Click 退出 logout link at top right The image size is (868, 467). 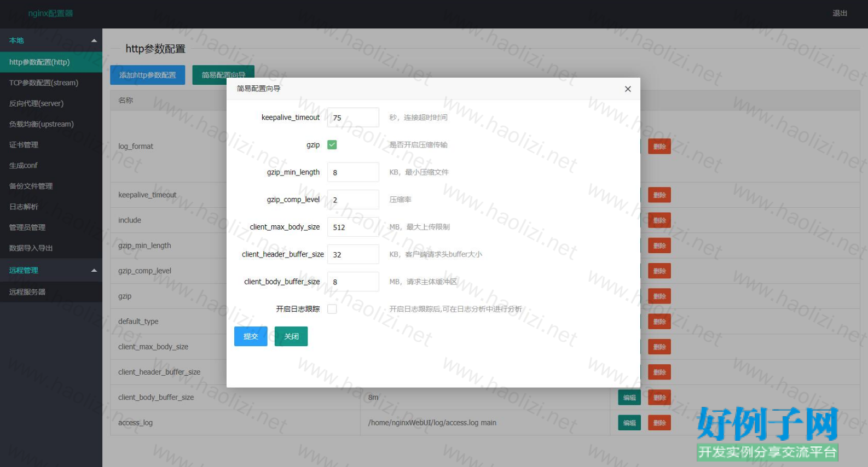click(x=840, y=13)
